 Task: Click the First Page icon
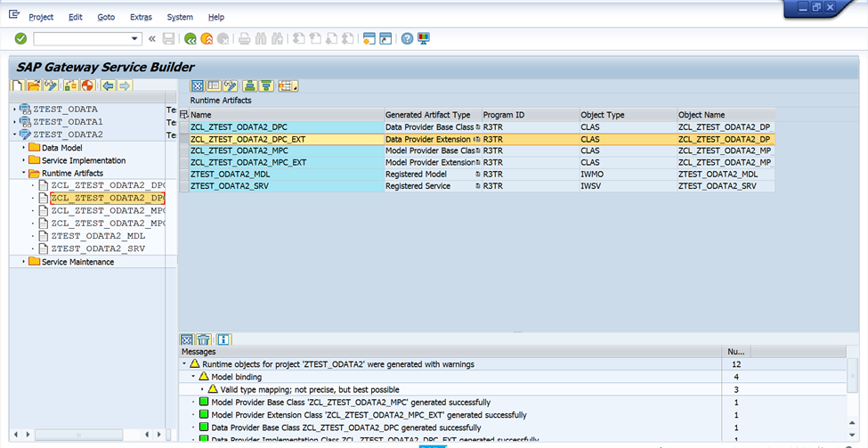click(299, 39)
